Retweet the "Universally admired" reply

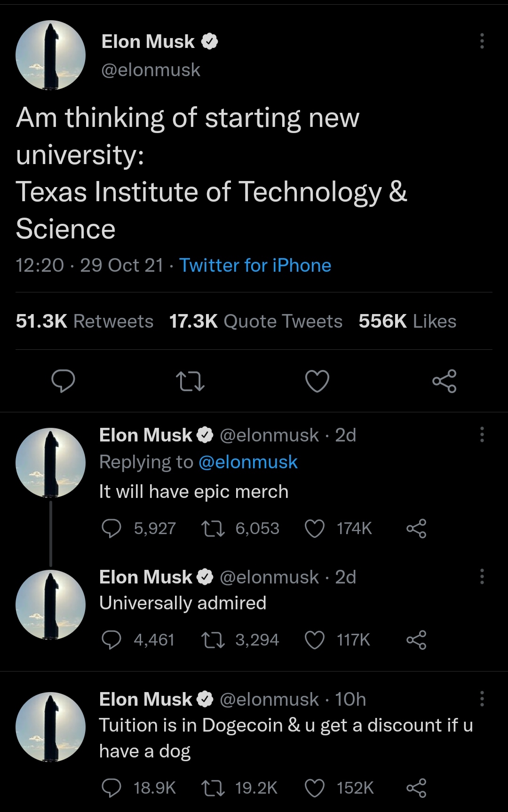pyautogui.click(x=213, y=640)
